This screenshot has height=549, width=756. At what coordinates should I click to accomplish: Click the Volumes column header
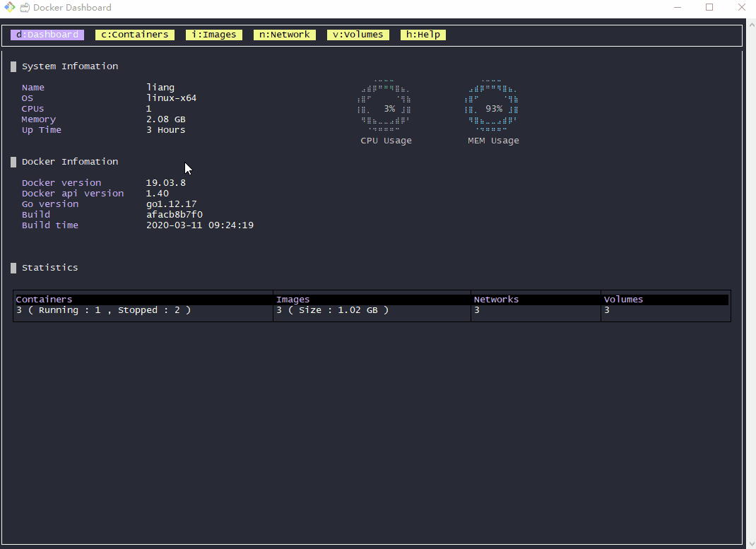(x=666, y=300)
